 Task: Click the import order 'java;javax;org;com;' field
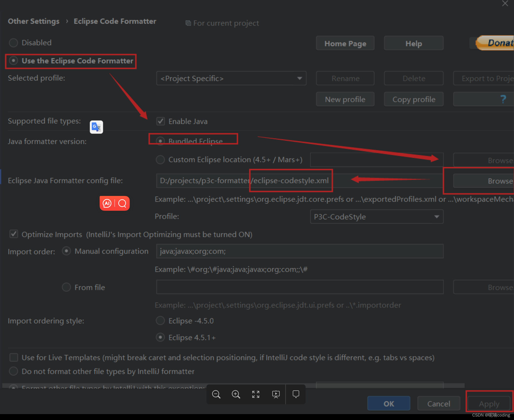[x=300, y=251]
